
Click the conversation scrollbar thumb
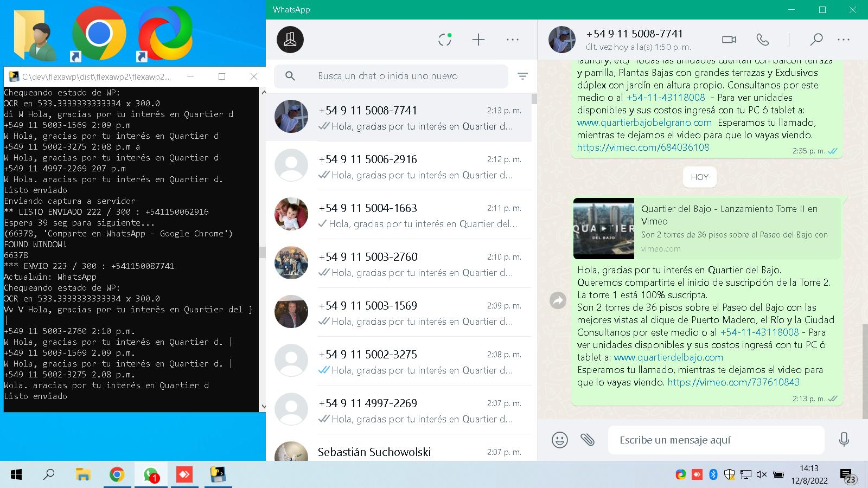tap(865, 371)
